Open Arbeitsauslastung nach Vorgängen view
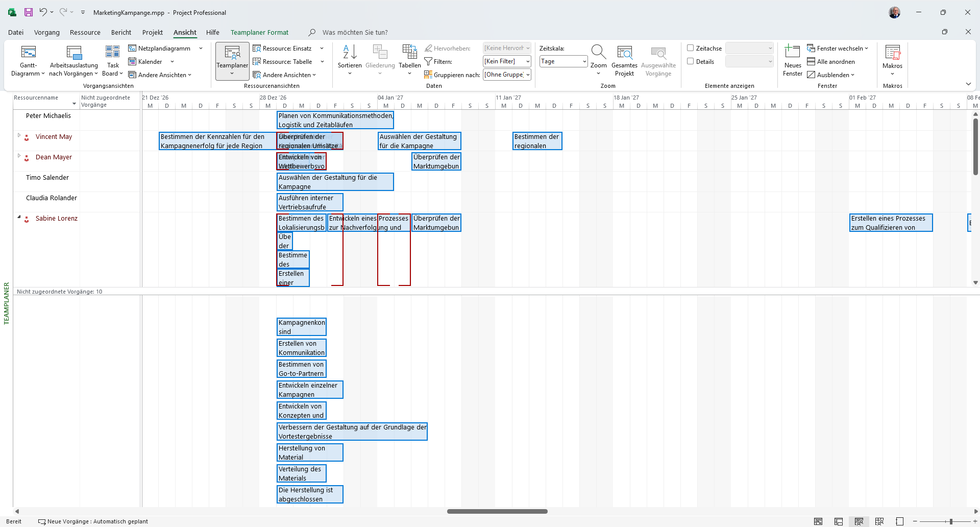Viewport: 980px width, 527px height. click(x=74, y=61)
